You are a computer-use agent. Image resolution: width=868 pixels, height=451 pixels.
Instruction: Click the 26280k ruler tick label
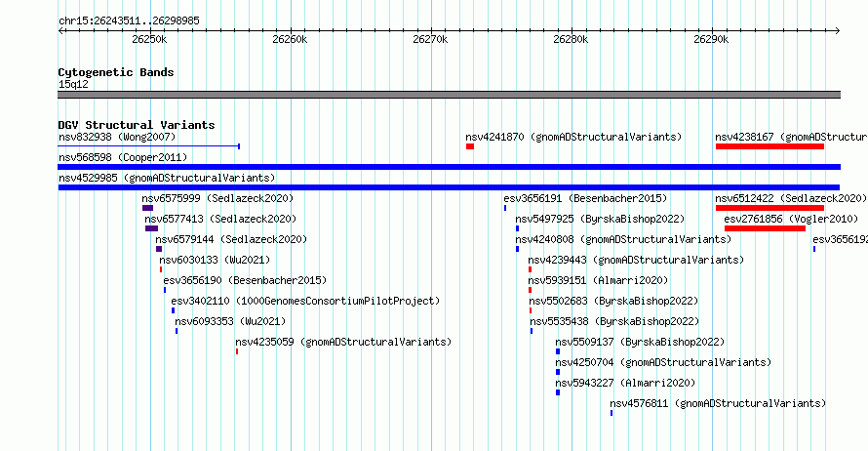click(x=571, y=39)
